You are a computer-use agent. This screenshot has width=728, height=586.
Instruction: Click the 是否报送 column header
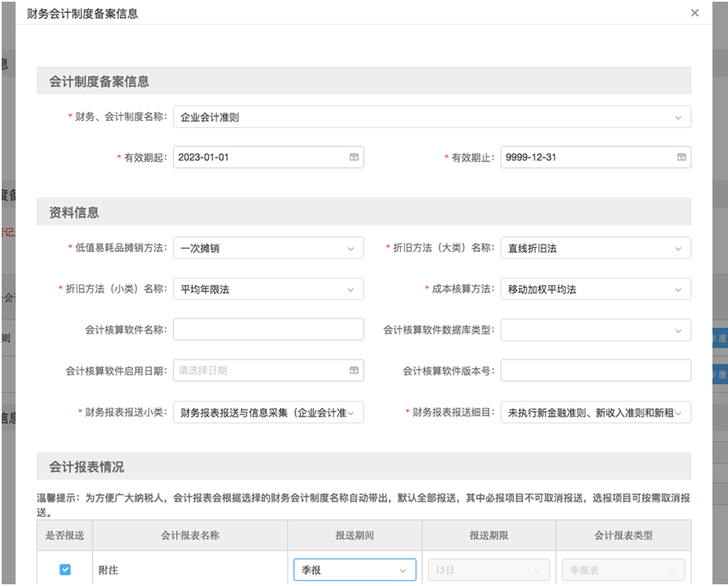pyautogui.click(x=65, y=536)
